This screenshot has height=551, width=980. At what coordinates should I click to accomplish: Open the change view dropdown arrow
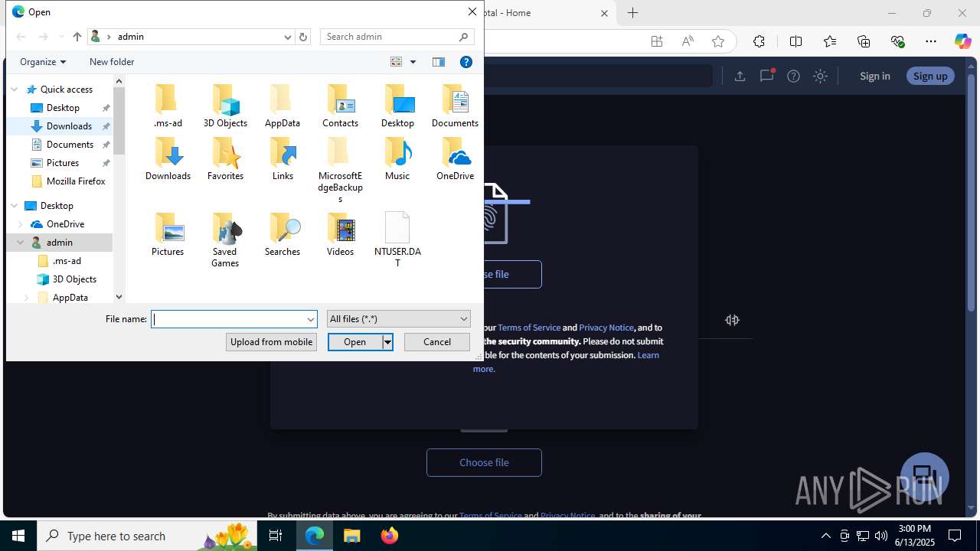pos(413,62)
